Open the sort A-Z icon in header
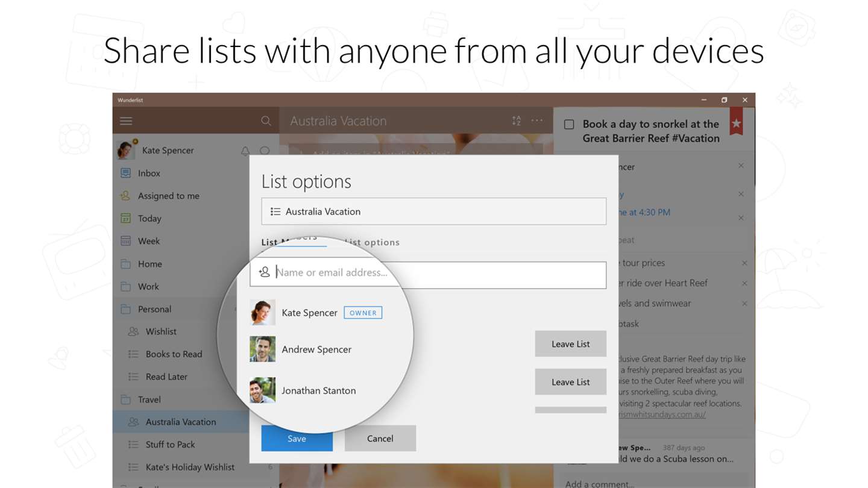This screenshot has width=868, height=488. pos(517,120)
